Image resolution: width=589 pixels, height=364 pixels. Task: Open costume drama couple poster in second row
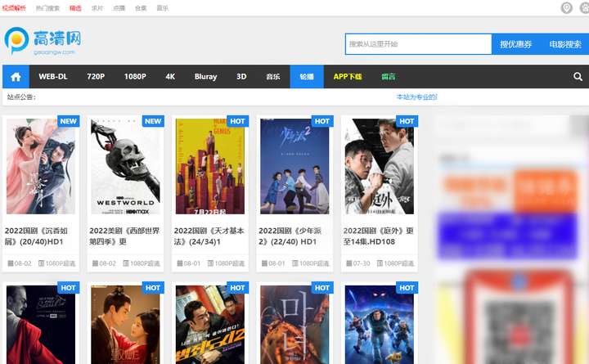coord(125,325)
